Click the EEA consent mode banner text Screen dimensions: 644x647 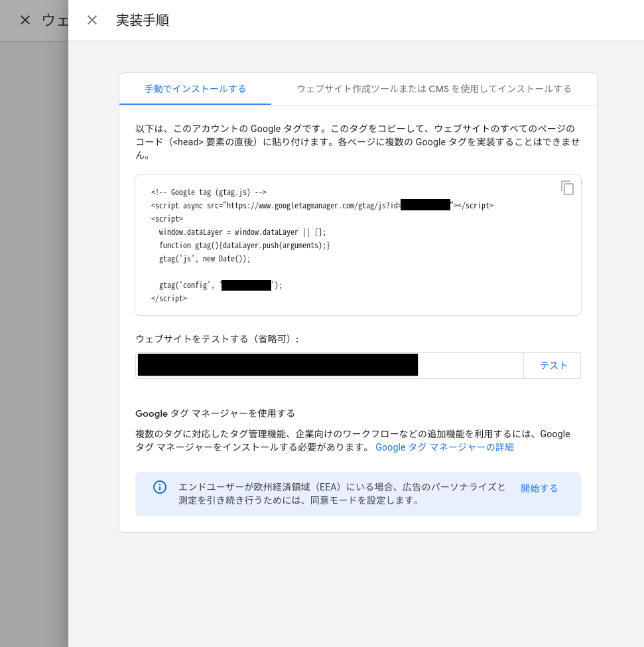pos(342,494)
